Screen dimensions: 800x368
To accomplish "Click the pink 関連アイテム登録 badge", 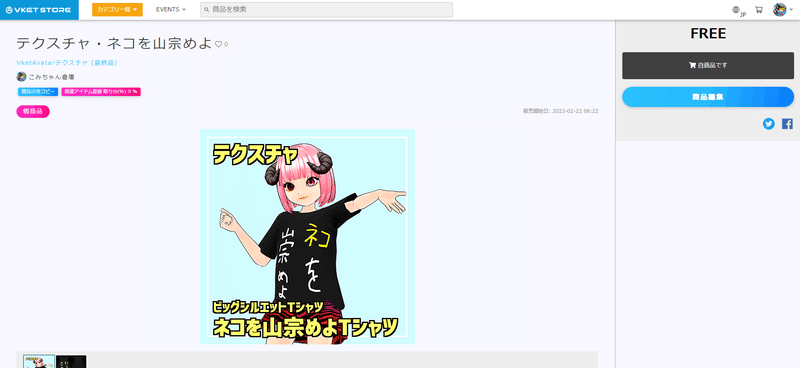I will coord(101,92).
